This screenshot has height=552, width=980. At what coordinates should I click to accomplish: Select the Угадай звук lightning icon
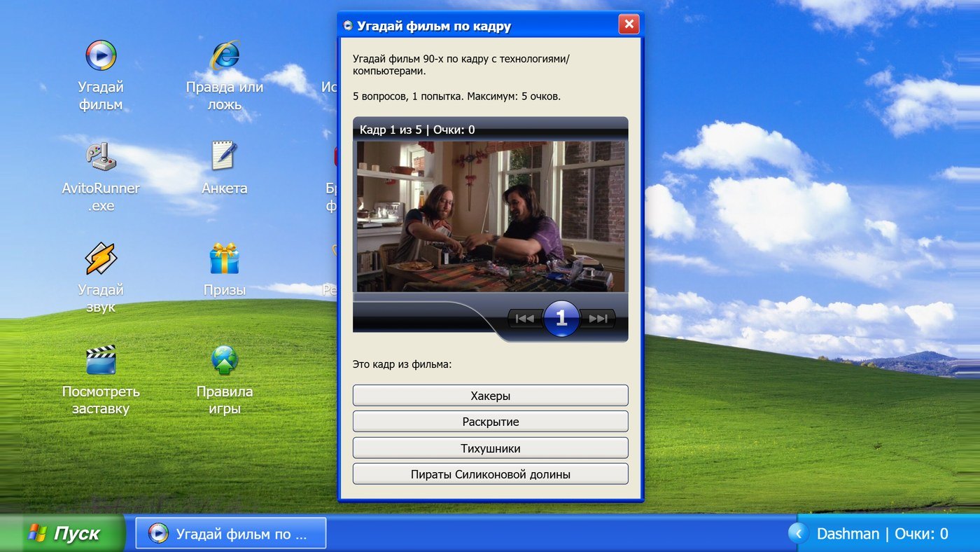(x=101, y=258)
